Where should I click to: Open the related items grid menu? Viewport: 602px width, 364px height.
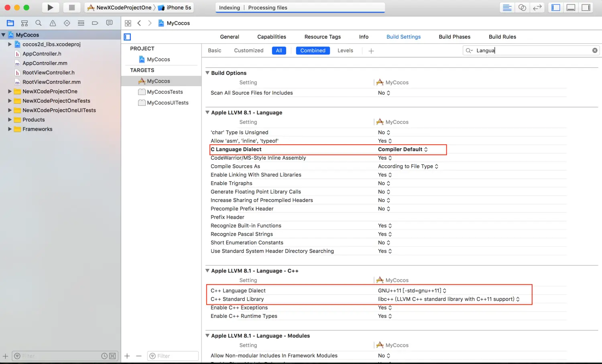click(x=128, y=23)
